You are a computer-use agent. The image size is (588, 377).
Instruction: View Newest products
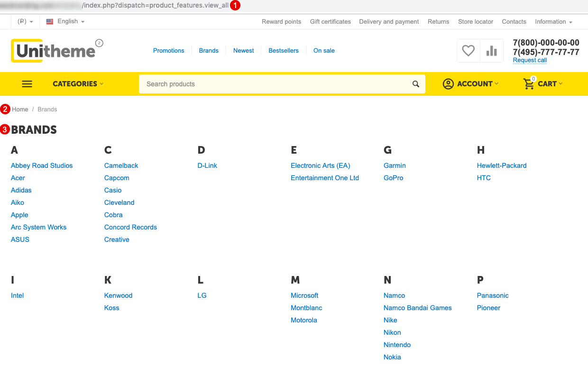(x=244, y=51)
